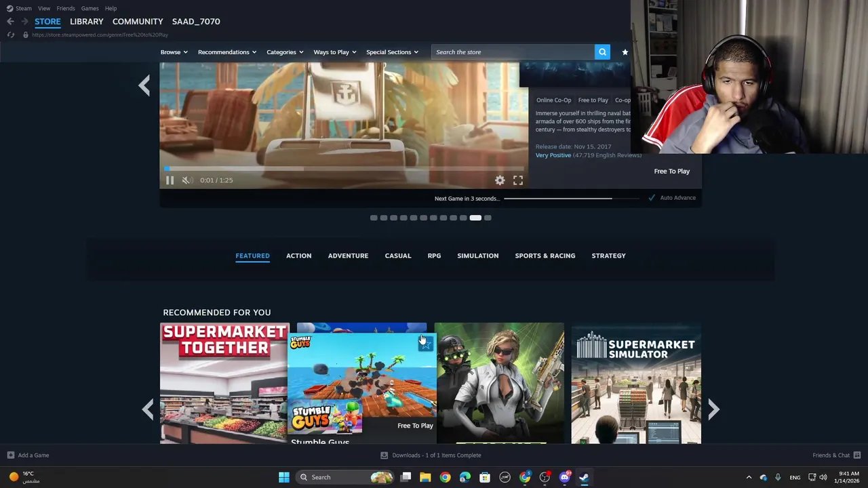Click the Steam icon on the taskbar

click(584, 477)
